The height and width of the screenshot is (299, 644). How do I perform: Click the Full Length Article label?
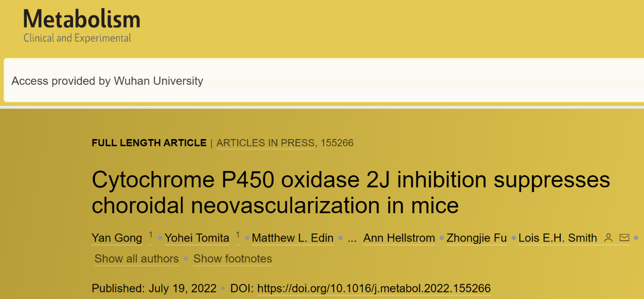point(149,143)
